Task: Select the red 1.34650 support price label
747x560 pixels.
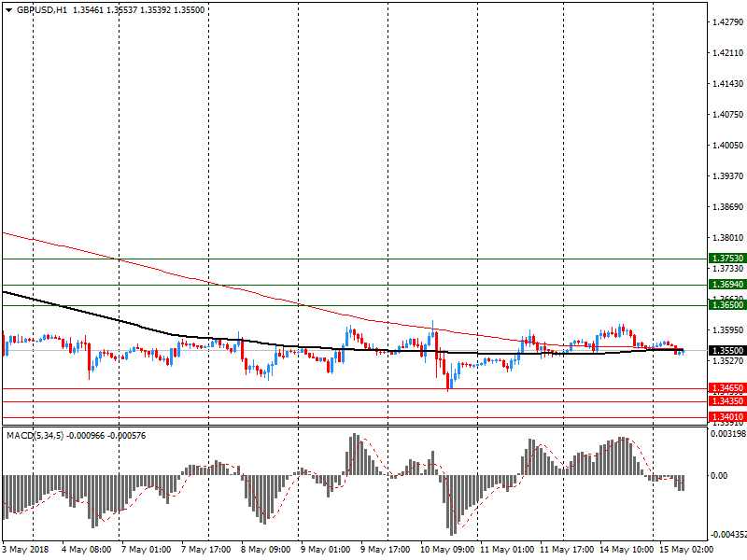Action: tap(726, 388)
